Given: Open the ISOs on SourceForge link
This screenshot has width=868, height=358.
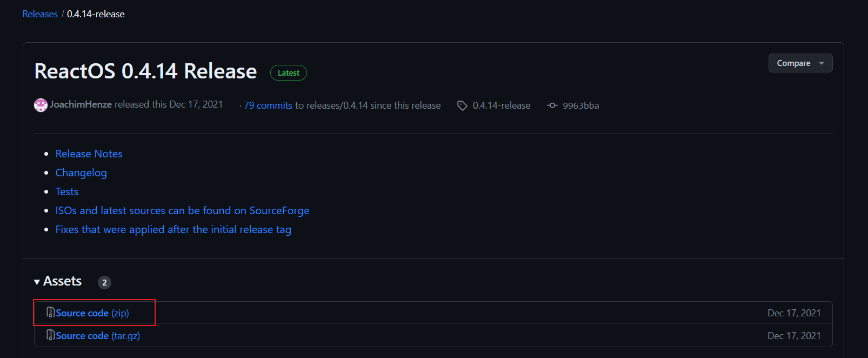Looking at the screenshot, I should tap(183, 210).
